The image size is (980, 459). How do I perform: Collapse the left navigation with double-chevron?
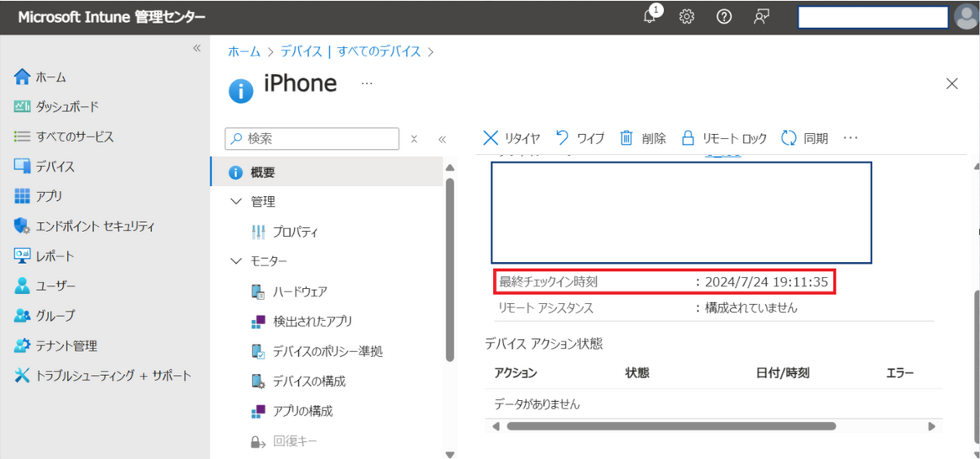click(x=197, y=48)
